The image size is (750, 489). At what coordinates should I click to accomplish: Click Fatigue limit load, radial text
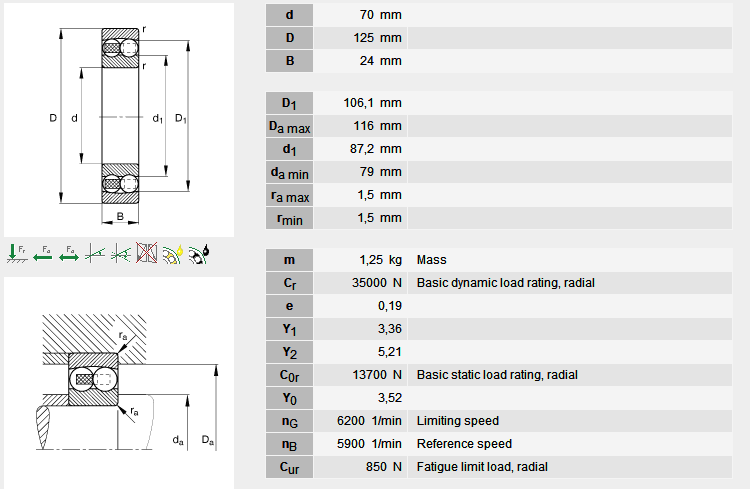[482, 467]
